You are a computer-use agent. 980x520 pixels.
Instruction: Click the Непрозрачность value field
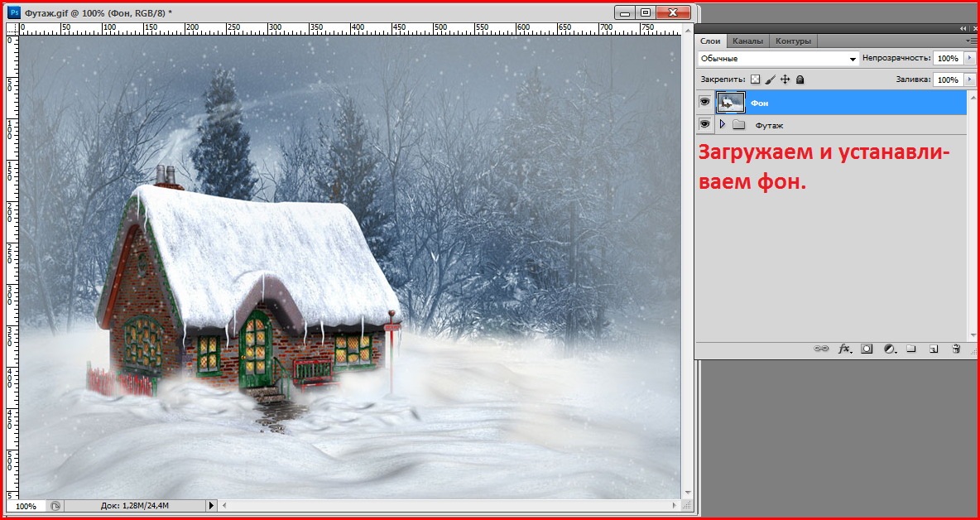[x=948, y=58]
